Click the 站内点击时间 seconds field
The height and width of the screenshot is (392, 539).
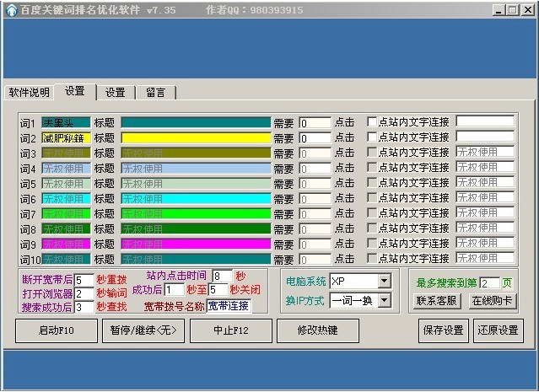pos(223,276)
